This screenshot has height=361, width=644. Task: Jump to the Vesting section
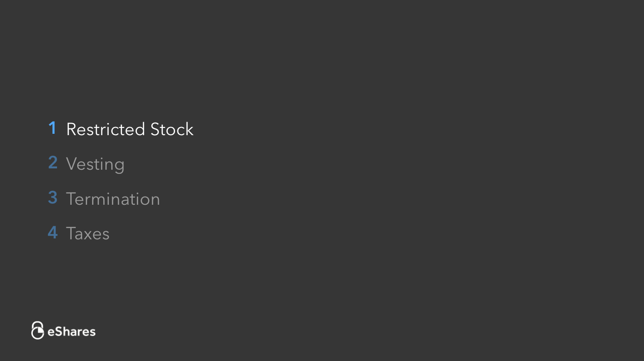[95, 164]
